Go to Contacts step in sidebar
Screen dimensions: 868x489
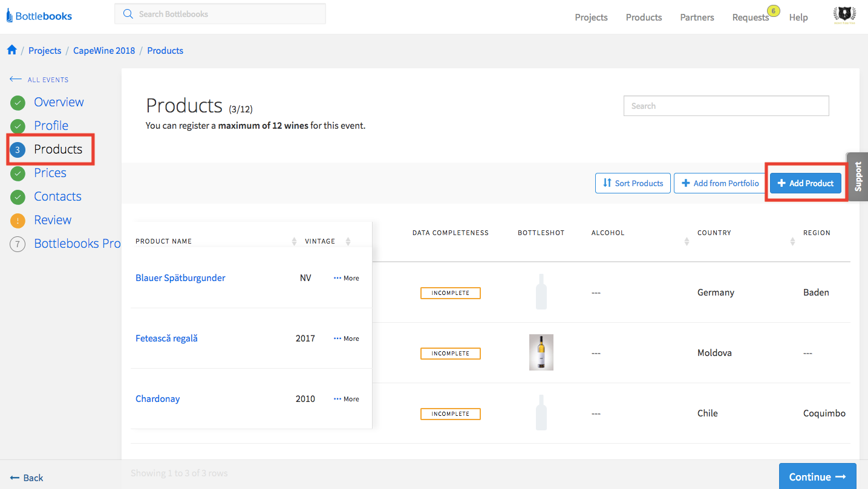(57, 196)
